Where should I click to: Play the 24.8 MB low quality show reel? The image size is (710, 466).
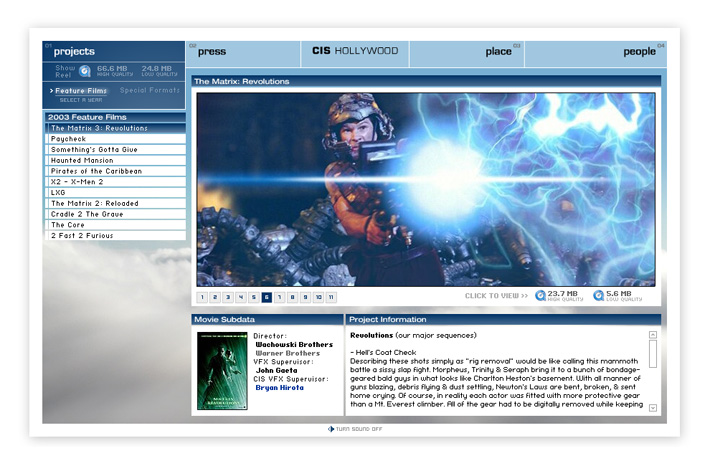pyautogui.click(x=159, y=71)
